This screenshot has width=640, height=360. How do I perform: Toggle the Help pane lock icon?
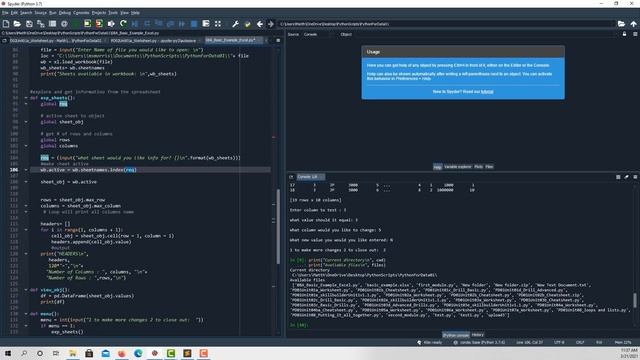coord(624,34)
